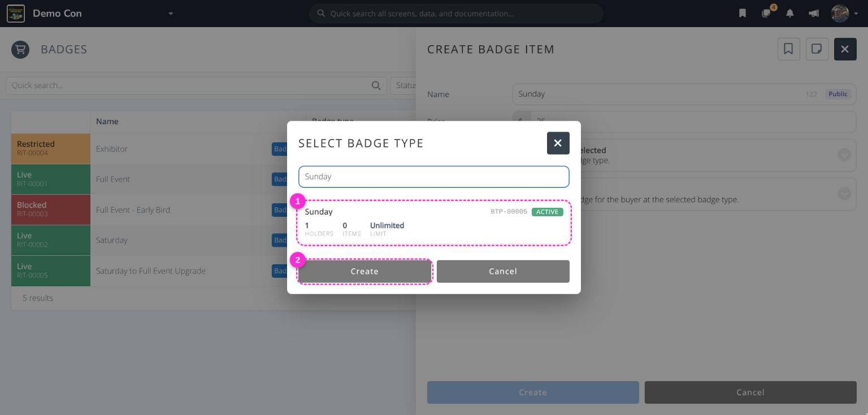Image resolution: width=868 pixels, height=415 pixels.
Task: Click the Unlimited limit value
Action: (387, 225)
